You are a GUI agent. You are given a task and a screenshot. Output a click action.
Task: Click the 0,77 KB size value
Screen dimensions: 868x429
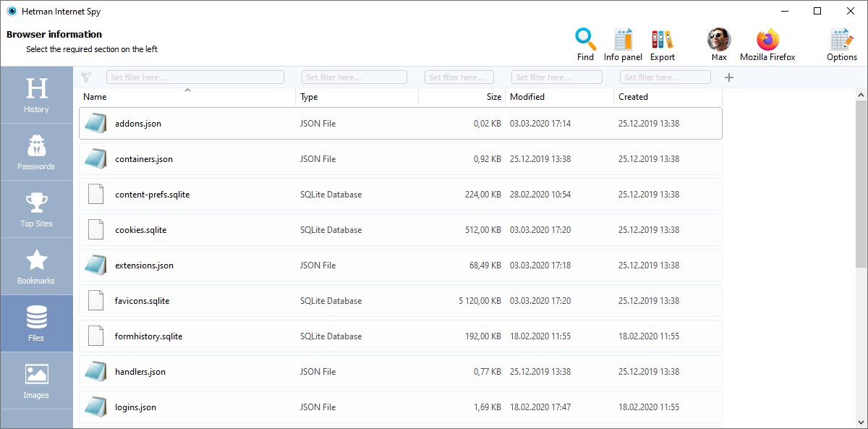pyautogui.click(x=488, y=372)
